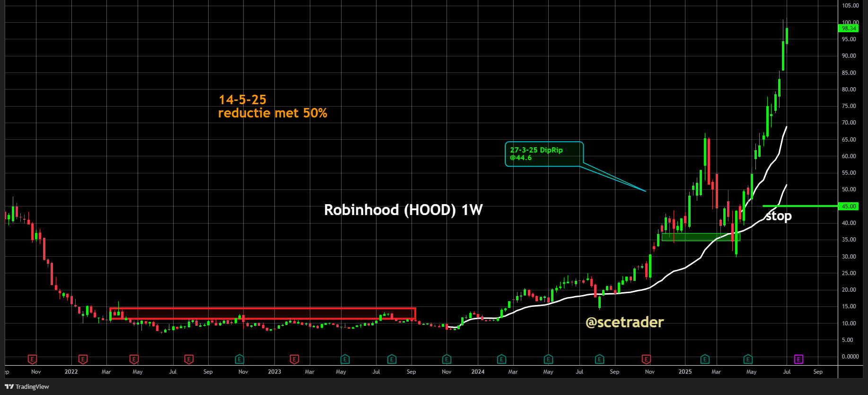Click the 105.00 price axis value
Image resolution: width=868 pixels, height=395 pixels.
point(850,6)
